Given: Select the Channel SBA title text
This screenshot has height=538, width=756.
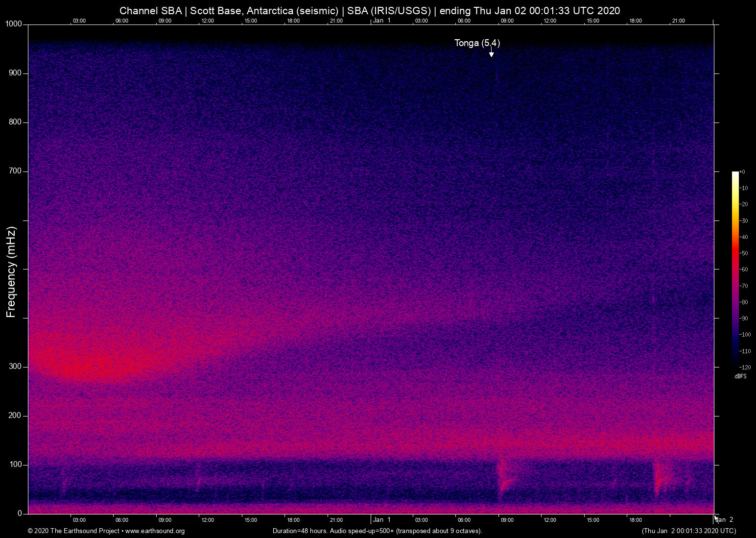Looking at the screenshot, I should click(150, 10).
